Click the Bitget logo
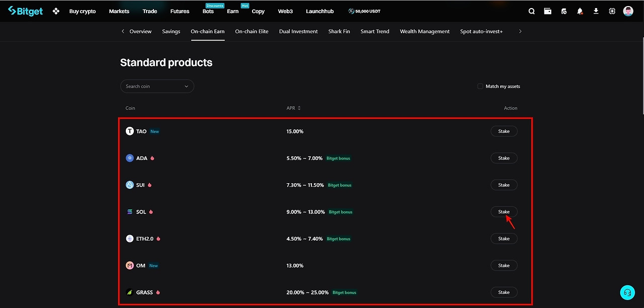644x308 pixels. click(26, 11)
